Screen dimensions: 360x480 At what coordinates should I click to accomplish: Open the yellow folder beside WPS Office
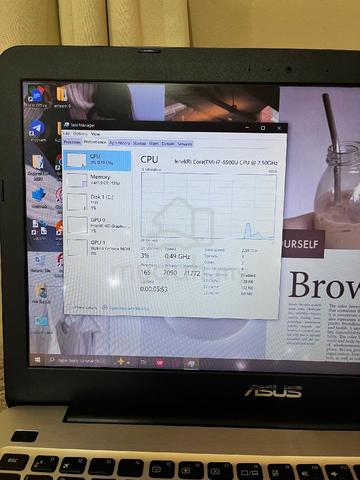point(62,97)
